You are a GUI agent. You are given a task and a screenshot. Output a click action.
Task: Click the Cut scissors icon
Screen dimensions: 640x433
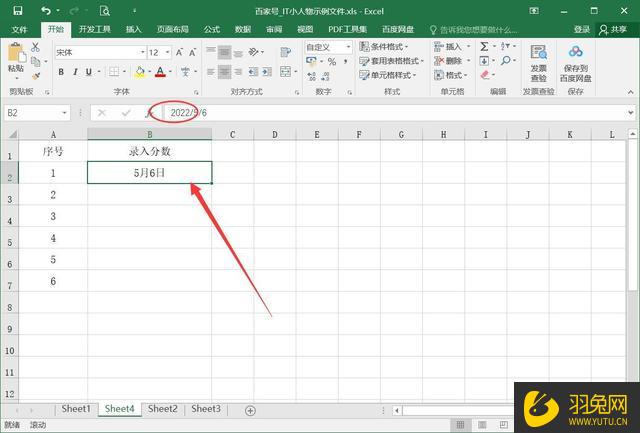point(36,47)
